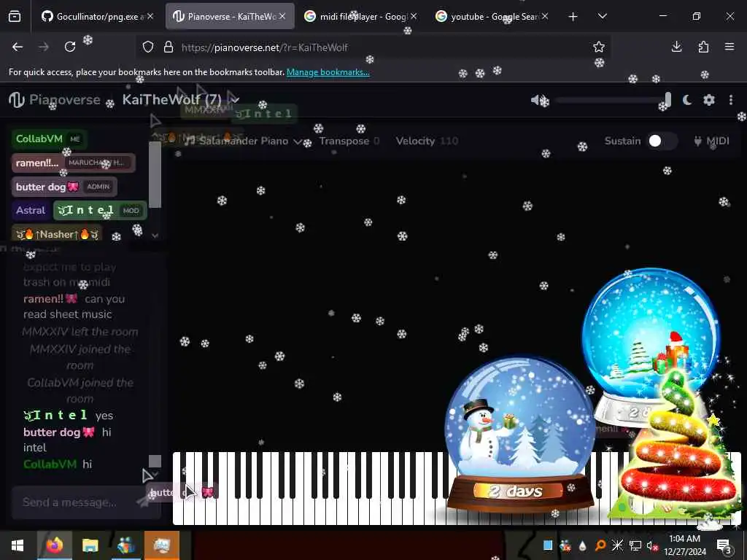
Task: Select butter dog admin user
Action: pos(64,187)
